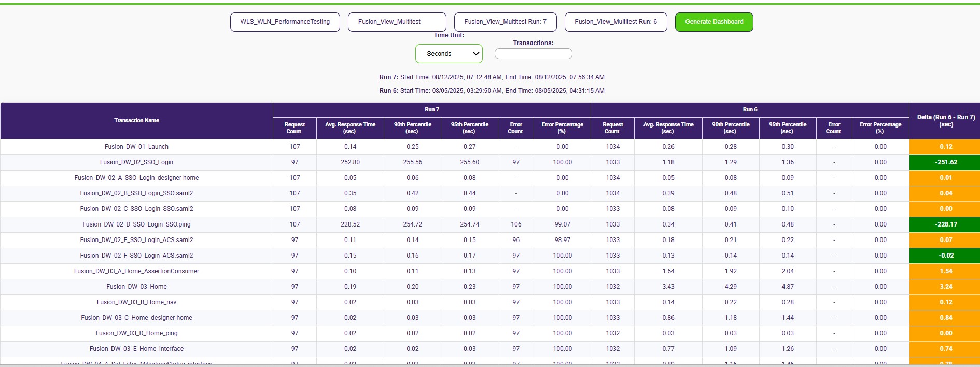Open the Fusion_View_Multitest scenario selector

pyautogui.click(x=397, y=22)
